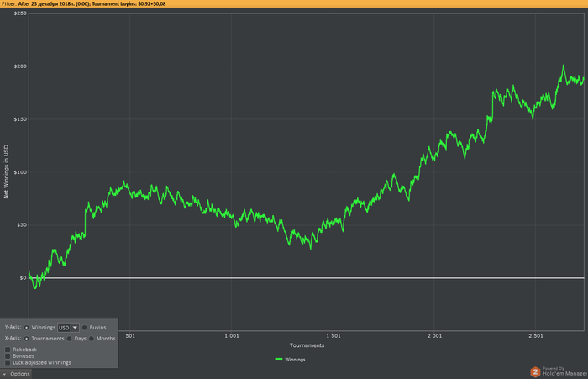The image size is (588, 379).
Task: Click the $250 Y-axis label
Action: [x=20, y=13]
